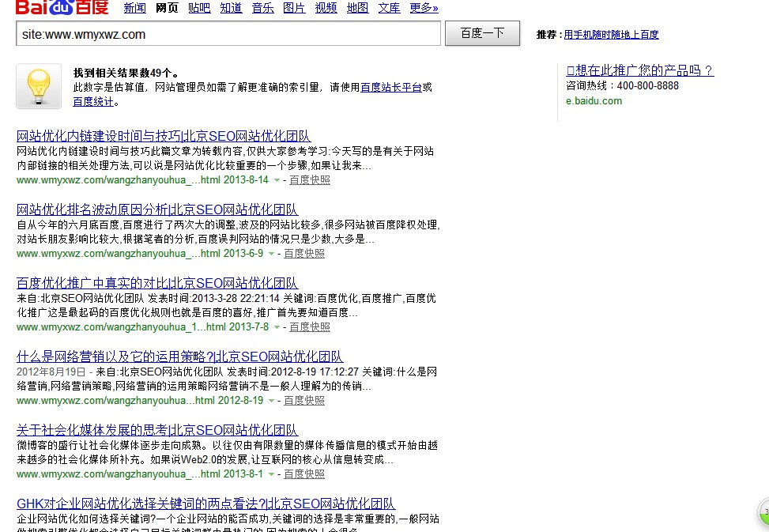Expand dropdown arrow next to 2013-6-9 result

pyautogui.click(x=271, y=254)
